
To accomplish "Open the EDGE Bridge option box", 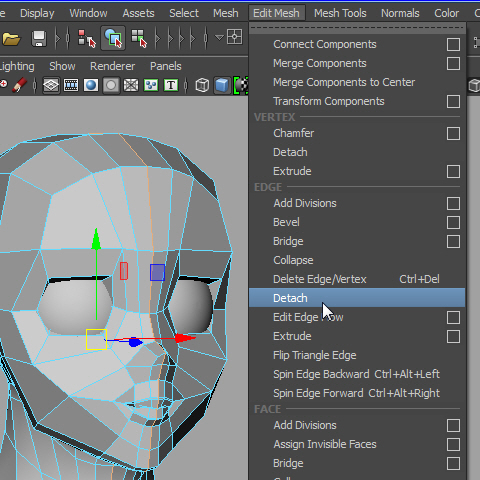I will point(453,241).
